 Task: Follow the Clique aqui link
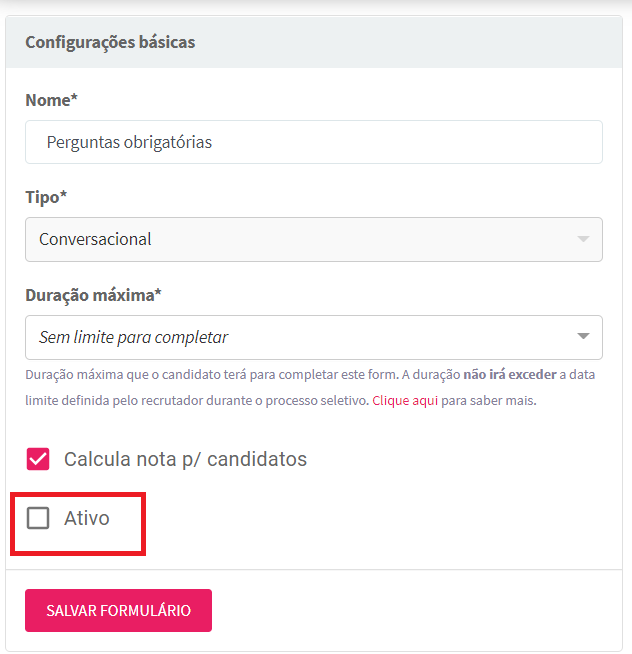point(405,401)
